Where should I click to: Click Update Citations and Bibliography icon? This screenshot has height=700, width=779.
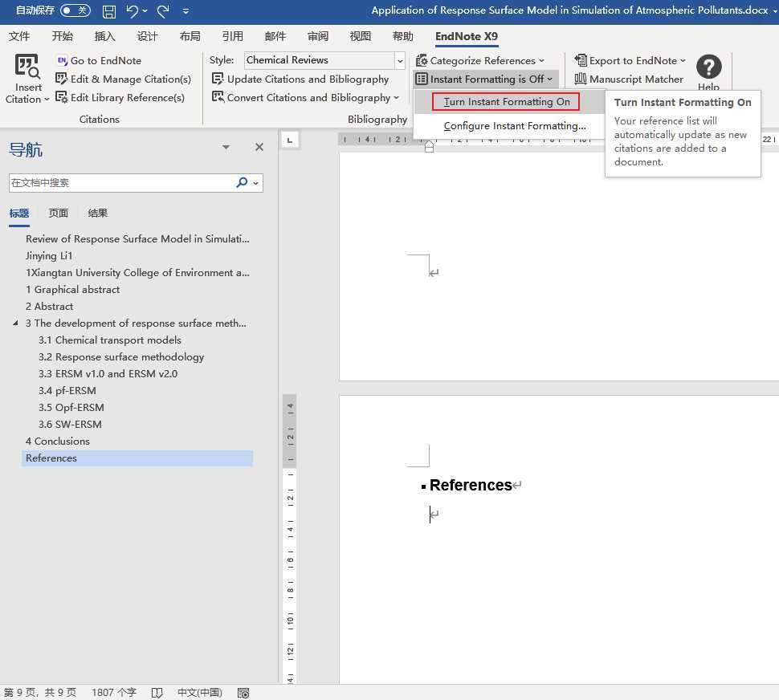pos(217,79)
